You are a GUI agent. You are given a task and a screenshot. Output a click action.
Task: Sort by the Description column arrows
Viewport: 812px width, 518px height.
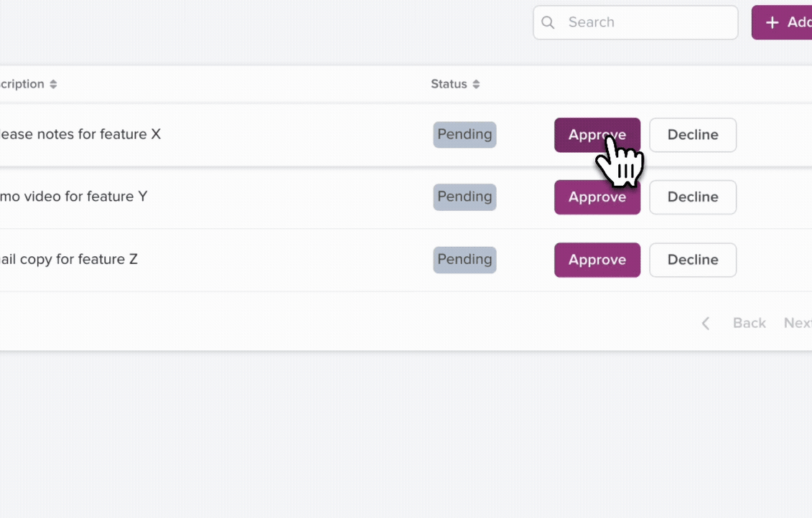pyautogui.click(x=53, y=85)
